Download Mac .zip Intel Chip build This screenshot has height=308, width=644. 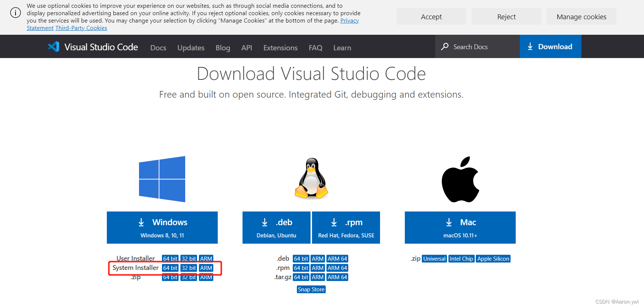(x=461, y=258)
